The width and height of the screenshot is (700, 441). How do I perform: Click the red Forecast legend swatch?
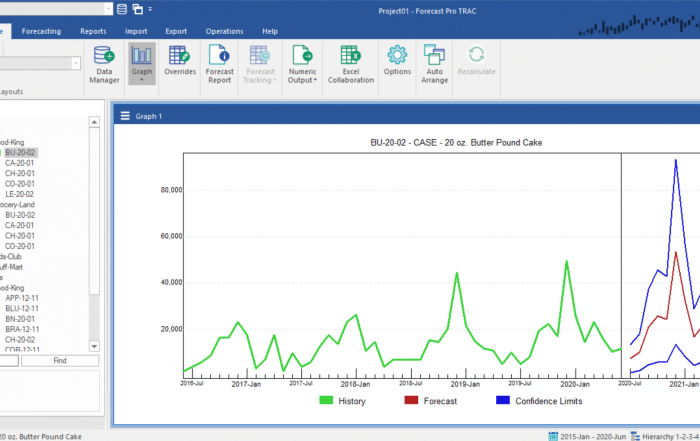coord(411,400)
